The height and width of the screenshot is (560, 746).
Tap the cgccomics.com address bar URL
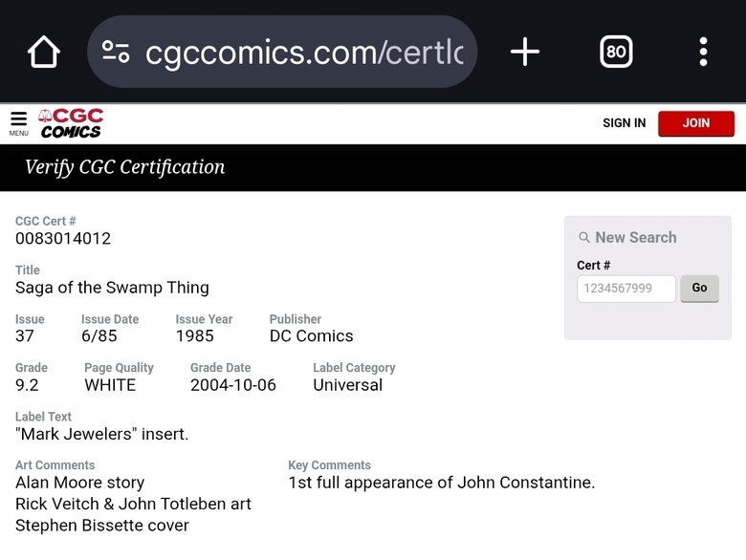point(303,53)
